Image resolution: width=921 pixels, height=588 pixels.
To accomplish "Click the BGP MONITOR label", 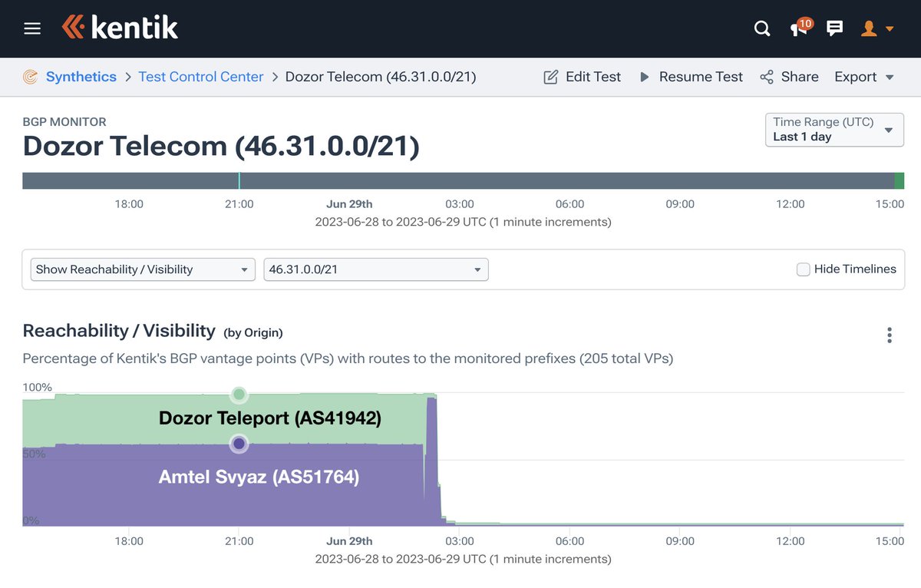I will coord(64,121).
